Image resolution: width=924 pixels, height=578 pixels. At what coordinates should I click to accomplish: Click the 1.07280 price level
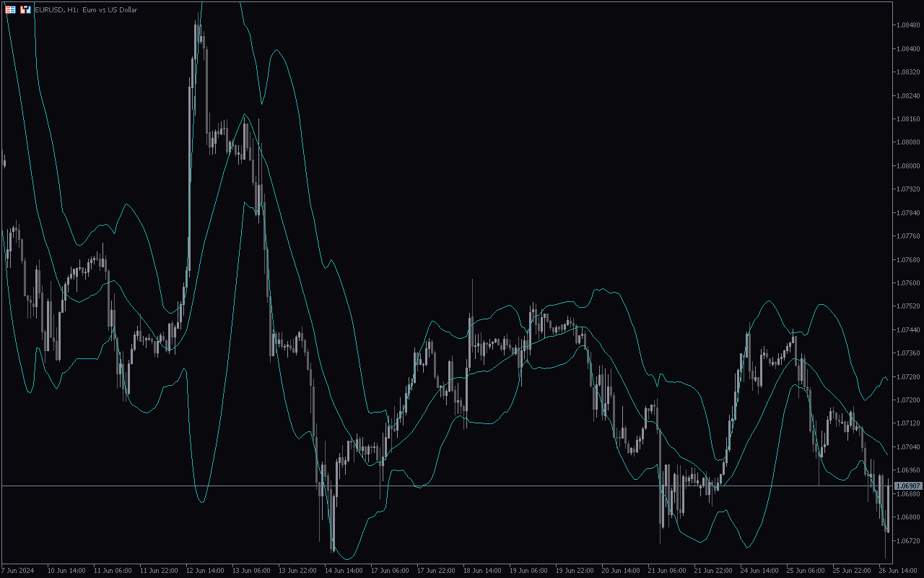click(907, 376)
